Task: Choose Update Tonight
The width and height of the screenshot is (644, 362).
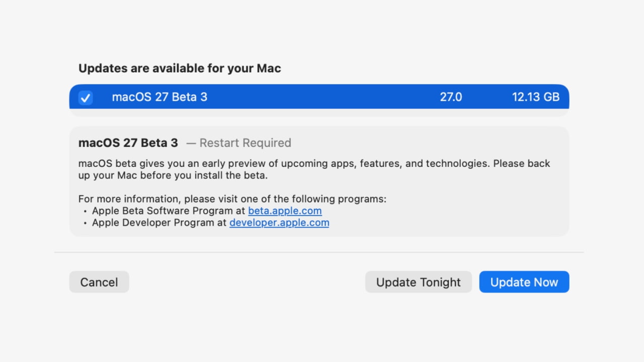Action: [x=419, y=282]
